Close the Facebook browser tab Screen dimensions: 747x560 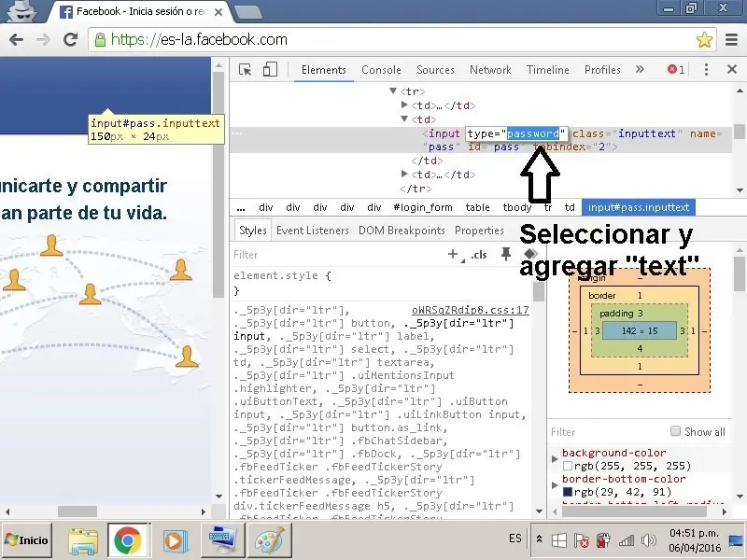[x=218, y=12]
